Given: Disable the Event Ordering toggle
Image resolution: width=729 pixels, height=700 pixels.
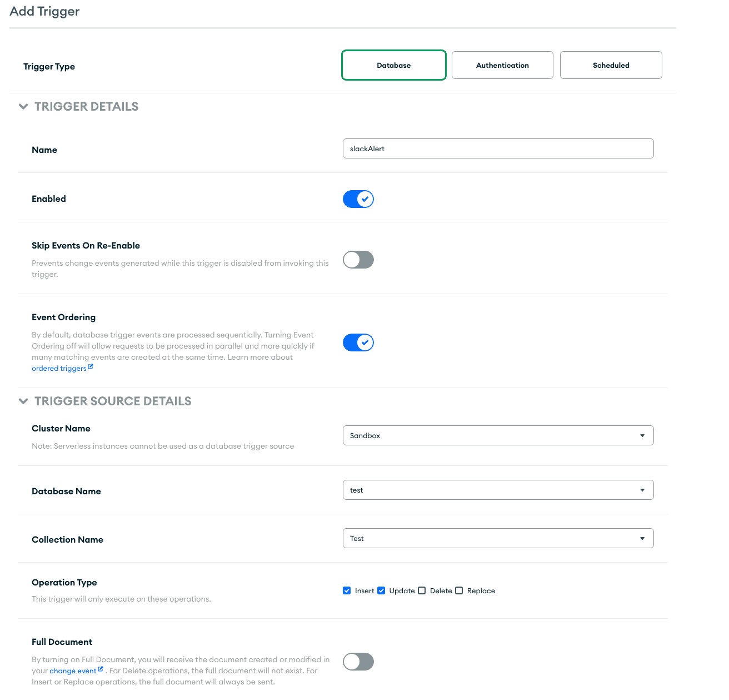Looking at the screenshot, I should pos(358,342).
